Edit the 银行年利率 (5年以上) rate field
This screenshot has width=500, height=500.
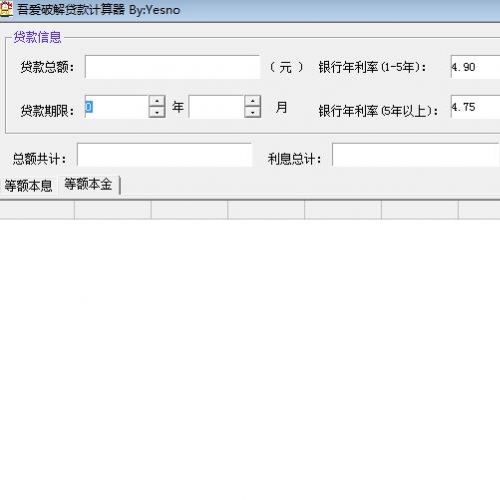point(475,107)
